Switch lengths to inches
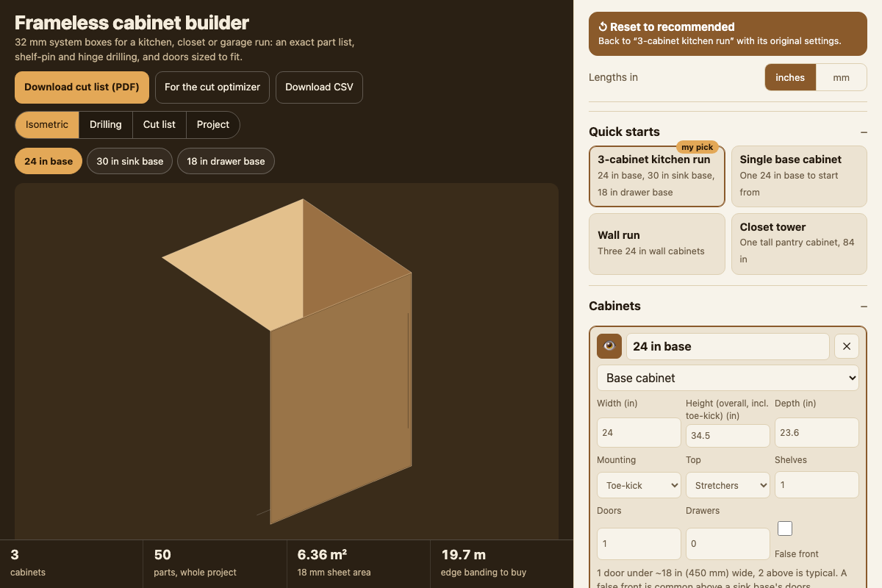 click(790, 77)
